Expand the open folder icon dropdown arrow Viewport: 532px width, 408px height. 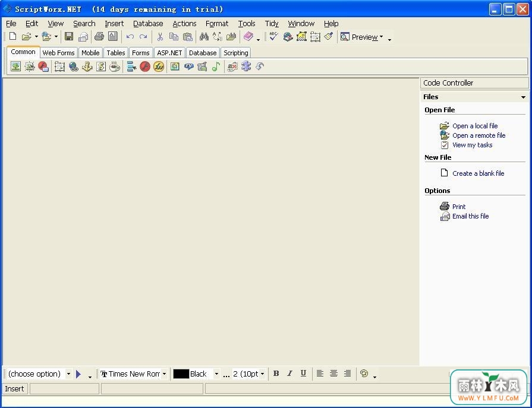(36, 37)
